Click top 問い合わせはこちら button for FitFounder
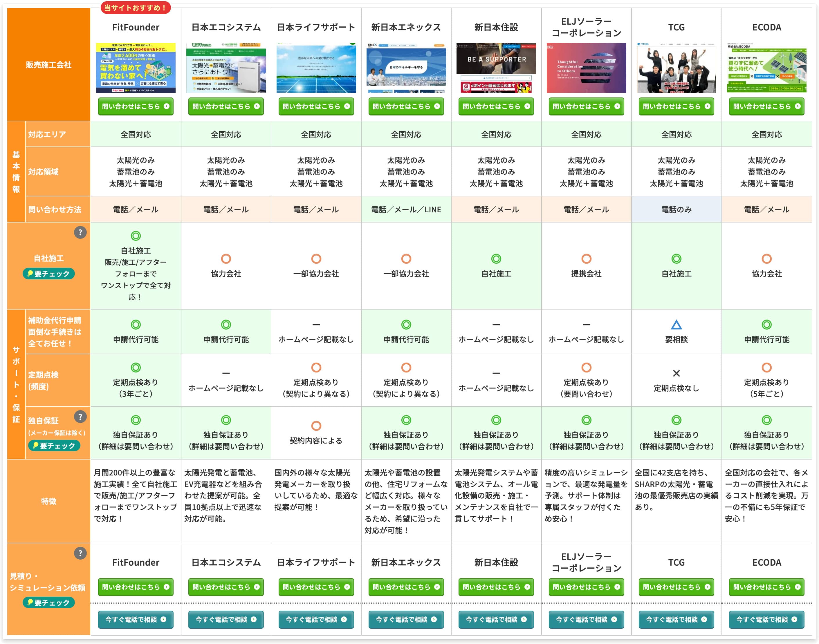Image resolution: width=819 pixels, height=644 pixels. [x=136, y=106]
